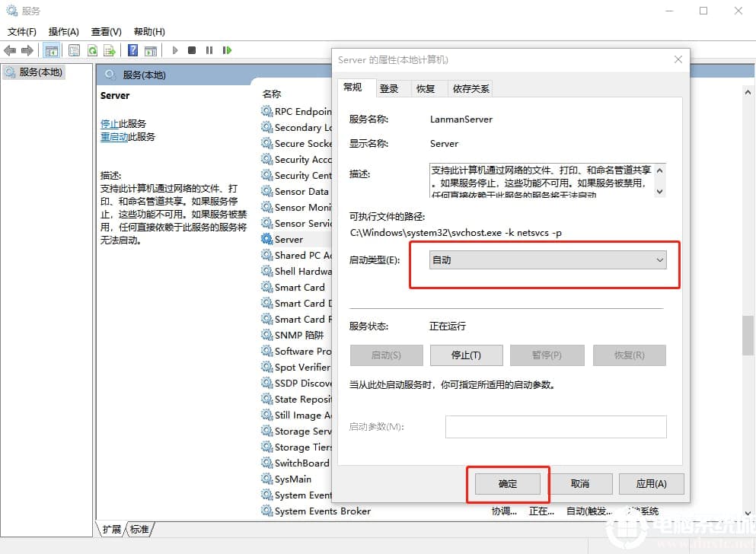Click 名称 column header
Screen dimensions: 756x554
tap(272, 94)
